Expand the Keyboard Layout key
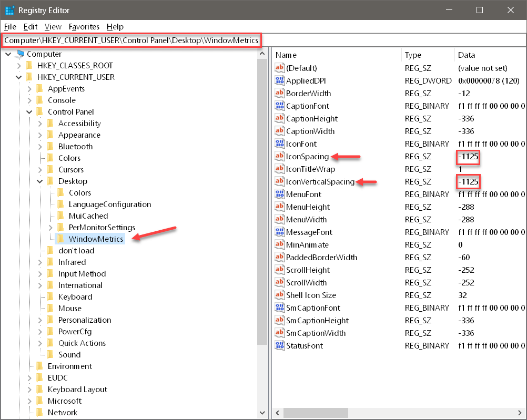Image resolution: width=527 pixels, height=420 pixels. point(29,390)
